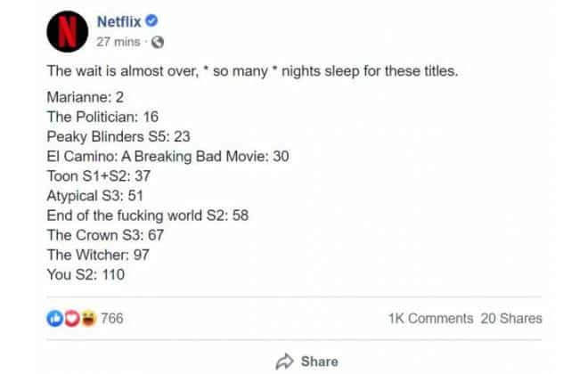588x374 pixels.
Task: Click the blue verified badge
Action: point(151,20)
